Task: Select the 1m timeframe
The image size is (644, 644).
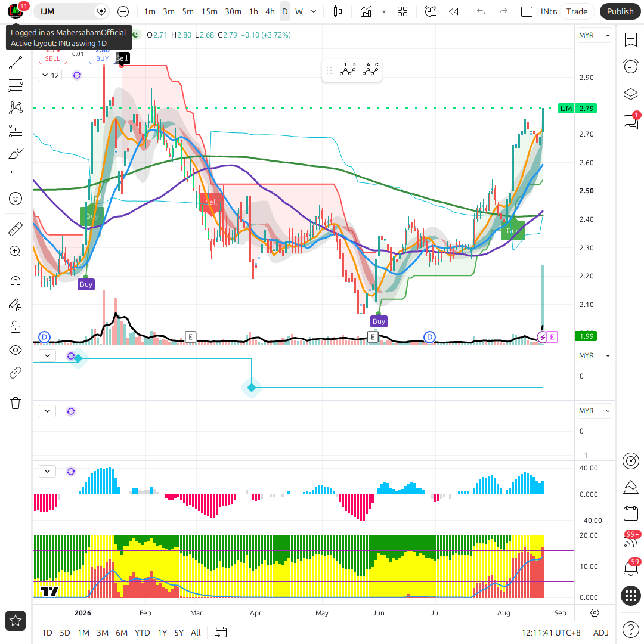Action: tap(150, 11)
